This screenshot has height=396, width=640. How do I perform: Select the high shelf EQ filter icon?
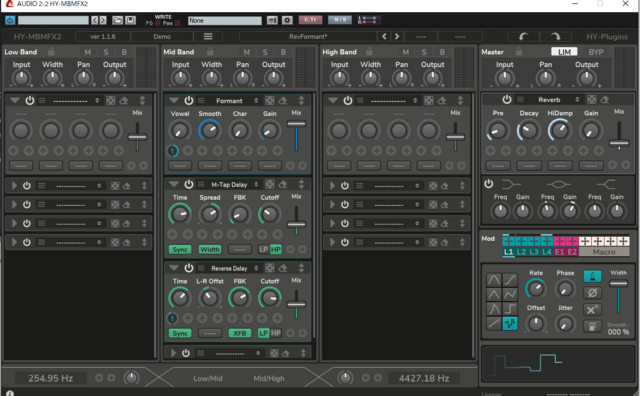(606, 185)
